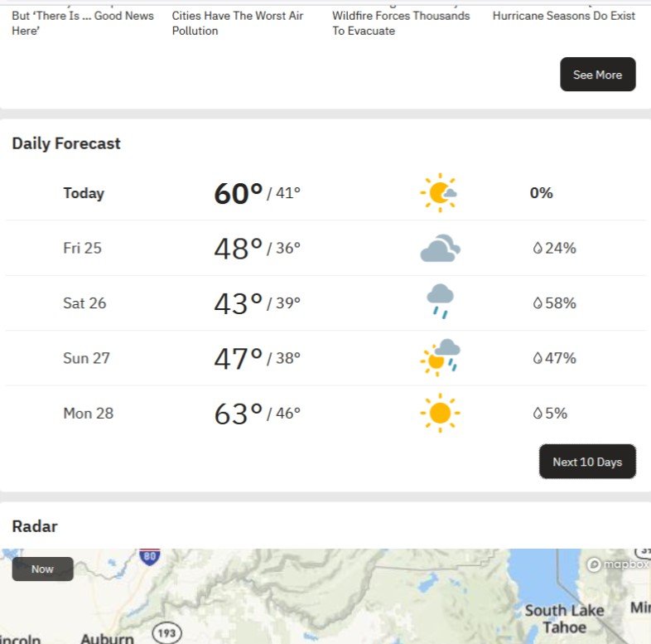The height and width of the screenshot is (644, 651).
Task: Open the Today forecast row
Action: click(84, 193)
